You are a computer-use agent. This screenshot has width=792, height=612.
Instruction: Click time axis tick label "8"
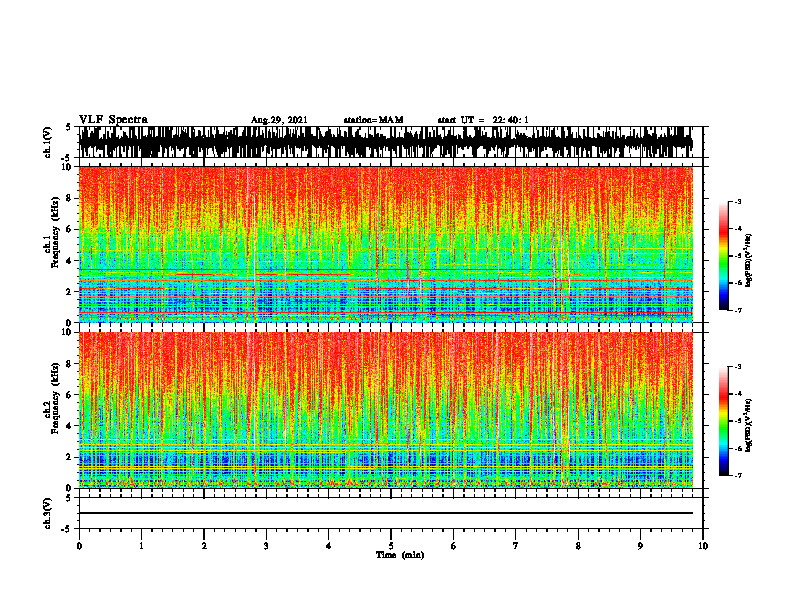(578, 546)
